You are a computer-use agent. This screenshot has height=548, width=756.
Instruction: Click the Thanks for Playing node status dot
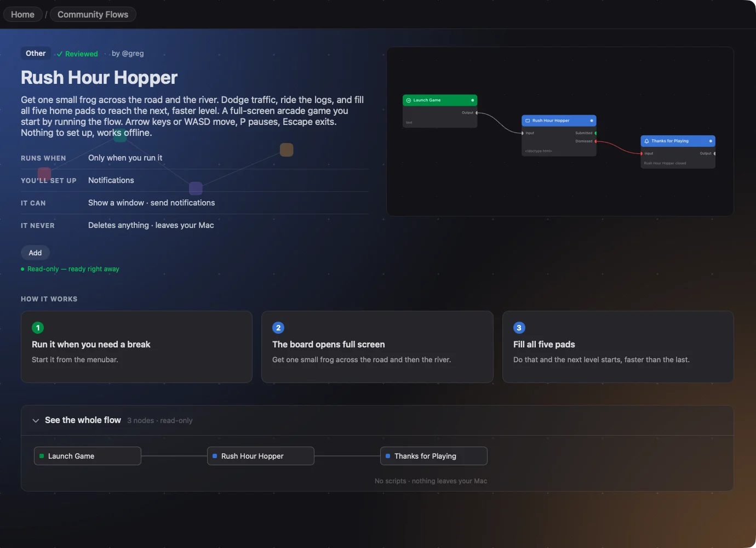711,141
